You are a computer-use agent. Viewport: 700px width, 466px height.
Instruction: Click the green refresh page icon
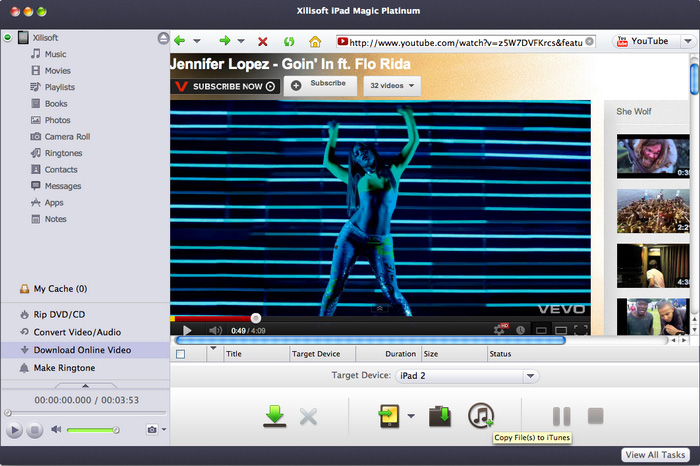point(289,42)
